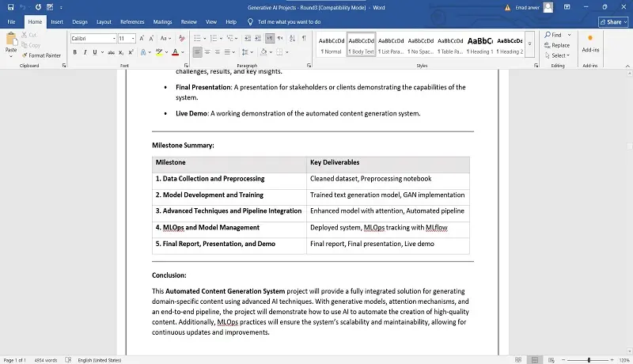Apply the No Spacing style

(421, 45)
